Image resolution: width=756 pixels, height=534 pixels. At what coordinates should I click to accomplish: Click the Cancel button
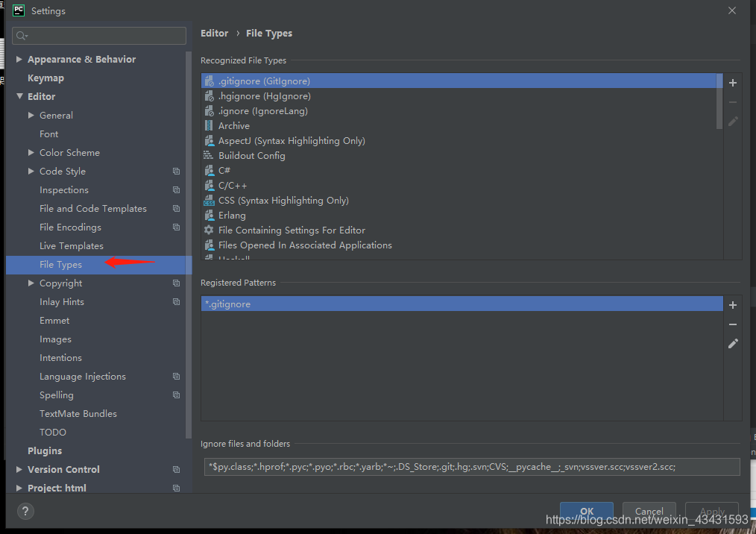[649, 512]
